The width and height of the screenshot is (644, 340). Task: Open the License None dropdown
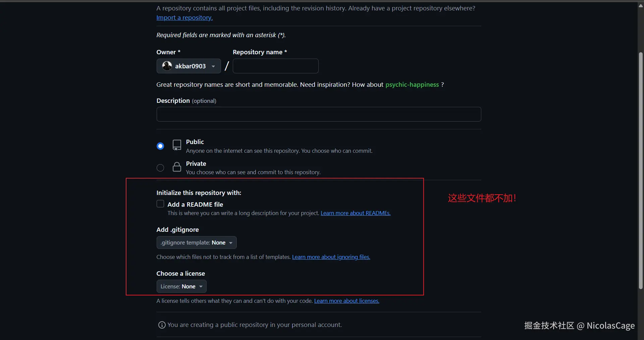click(x=181, y=286)
